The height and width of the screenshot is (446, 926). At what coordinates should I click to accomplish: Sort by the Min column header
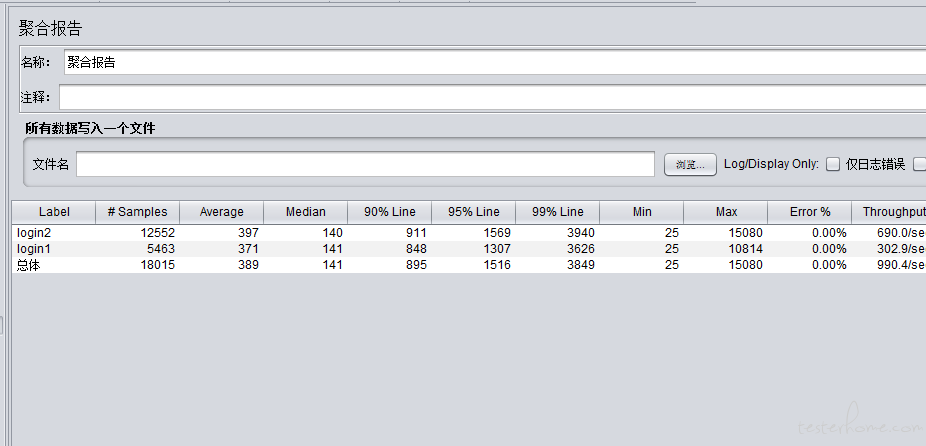coord(642,212)
